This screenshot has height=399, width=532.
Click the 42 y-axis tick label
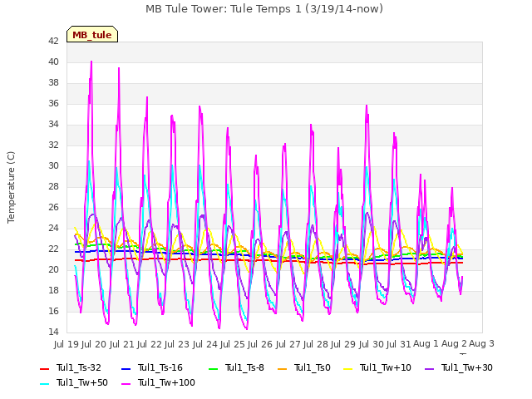tap(53, 41)
